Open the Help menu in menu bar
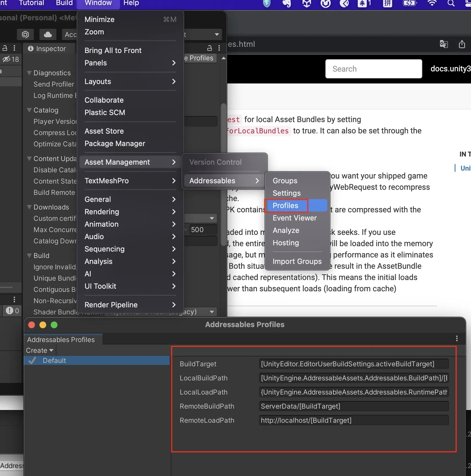Image resolution: width=471 pixels, height=476 pixels. [x=131, y=3]
